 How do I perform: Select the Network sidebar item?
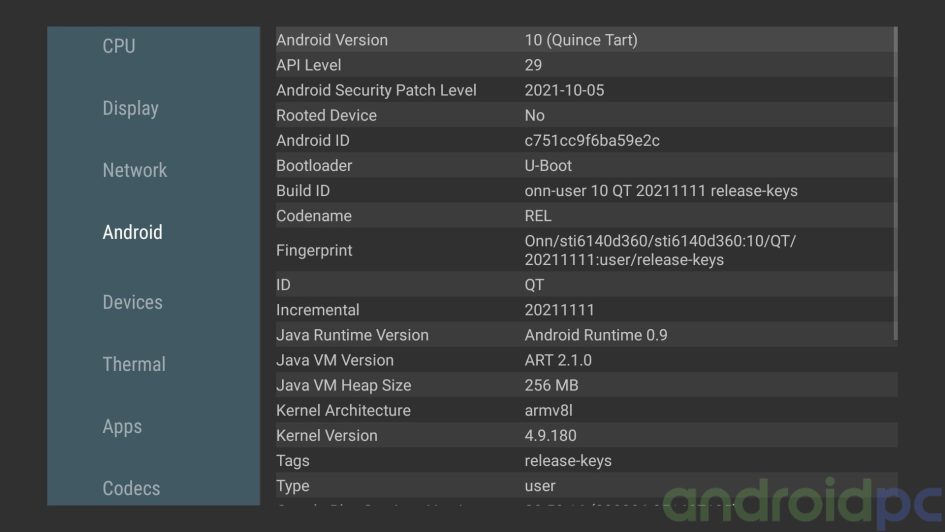[134, 170]
